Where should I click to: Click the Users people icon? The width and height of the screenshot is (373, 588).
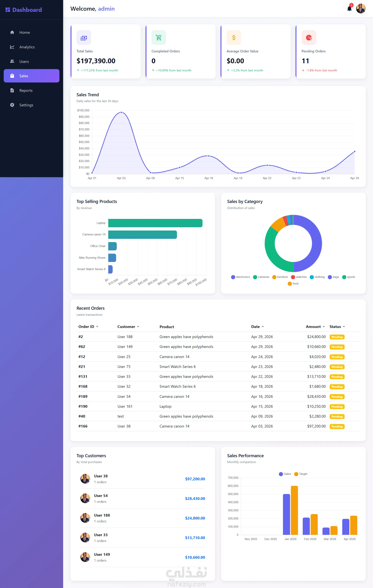12,61
